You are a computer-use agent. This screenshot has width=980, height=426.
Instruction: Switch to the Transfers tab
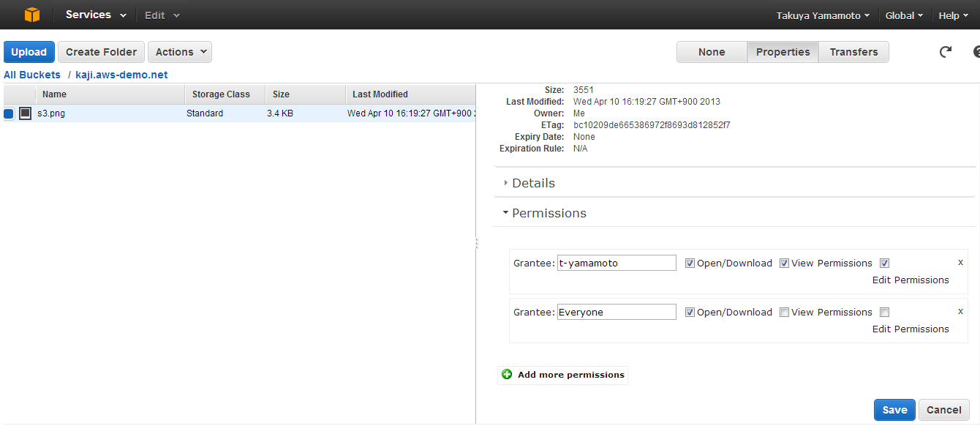pos(853,52)
